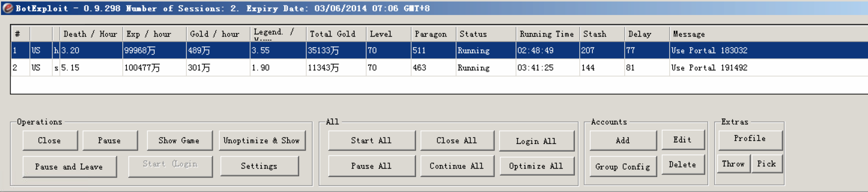
Task: Click the Pause and Leave button
Action: [x=69, y=166]
